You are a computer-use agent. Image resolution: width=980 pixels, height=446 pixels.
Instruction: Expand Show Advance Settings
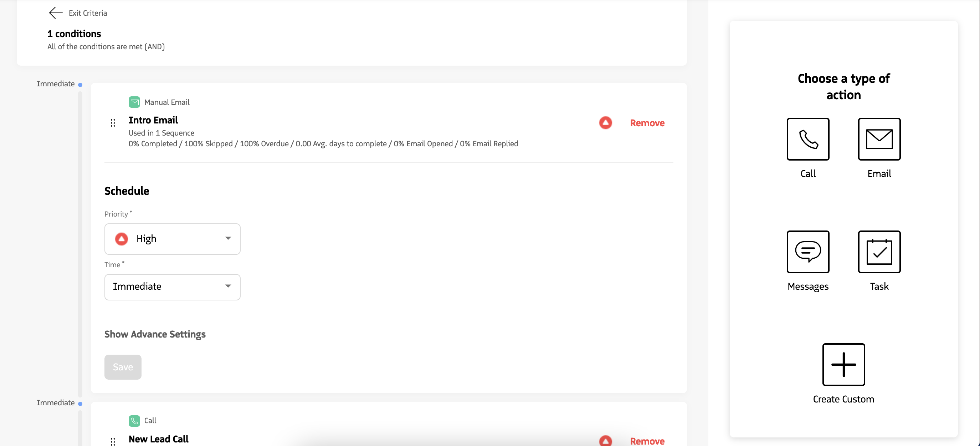coord(155,334)
